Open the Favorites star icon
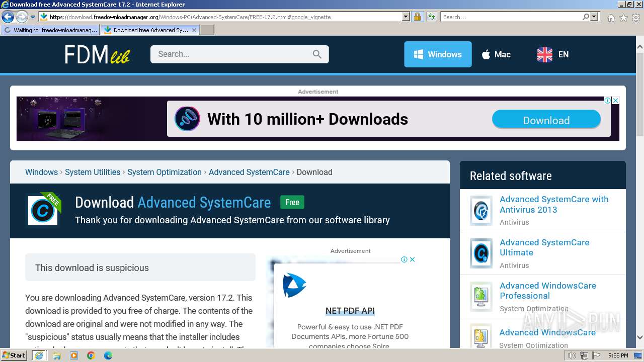The image size is (644, 362). (x=623, y=18)
